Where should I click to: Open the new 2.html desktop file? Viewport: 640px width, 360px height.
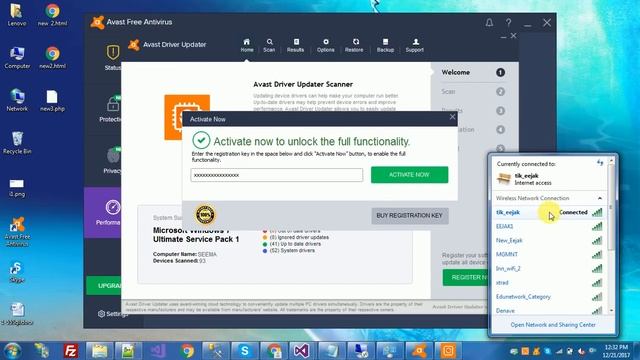point(52,15)
